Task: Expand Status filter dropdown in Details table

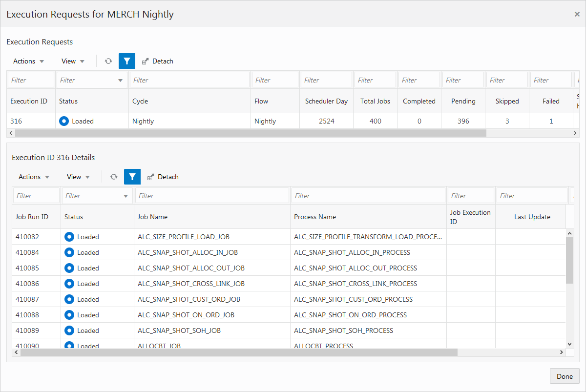Action: coord(126,196)
